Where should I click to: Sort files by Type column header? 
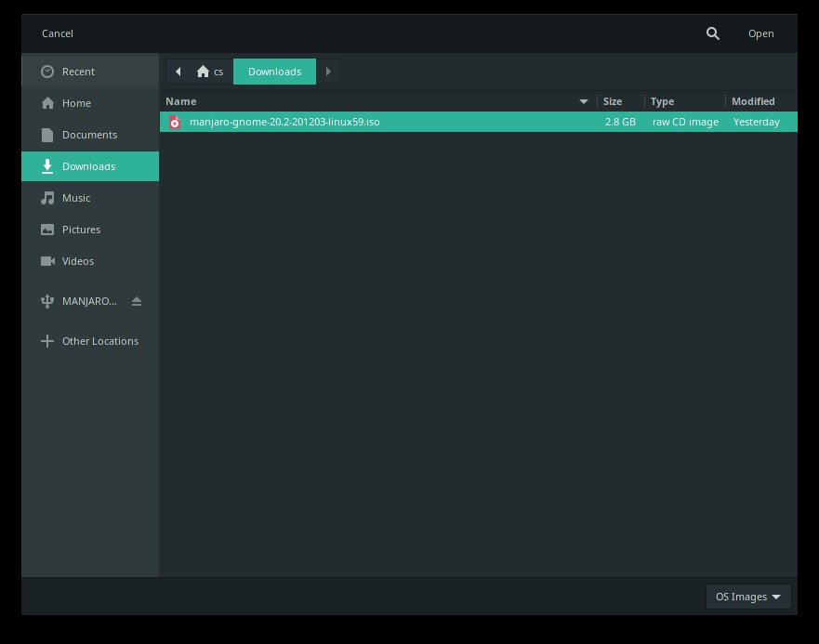click(685, 101)
